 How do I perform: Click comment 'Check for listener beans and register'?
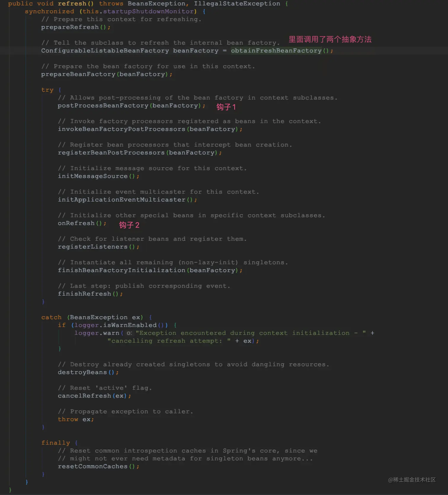pos(152,239)
